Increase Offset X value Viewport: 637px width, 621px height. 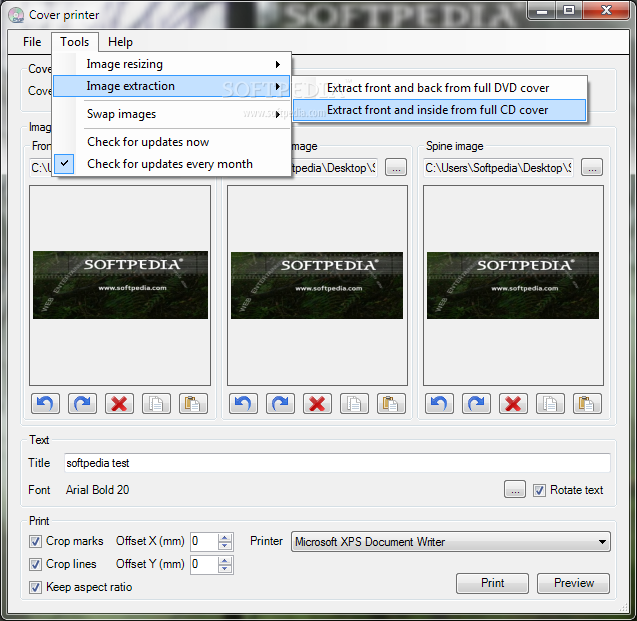click(x=224, y=538)
